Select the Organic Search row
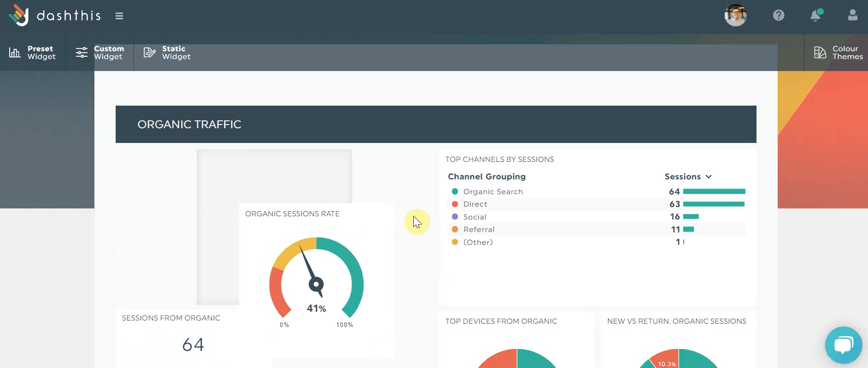The width and height of the screenshot is (868, 368). point(597,191)
